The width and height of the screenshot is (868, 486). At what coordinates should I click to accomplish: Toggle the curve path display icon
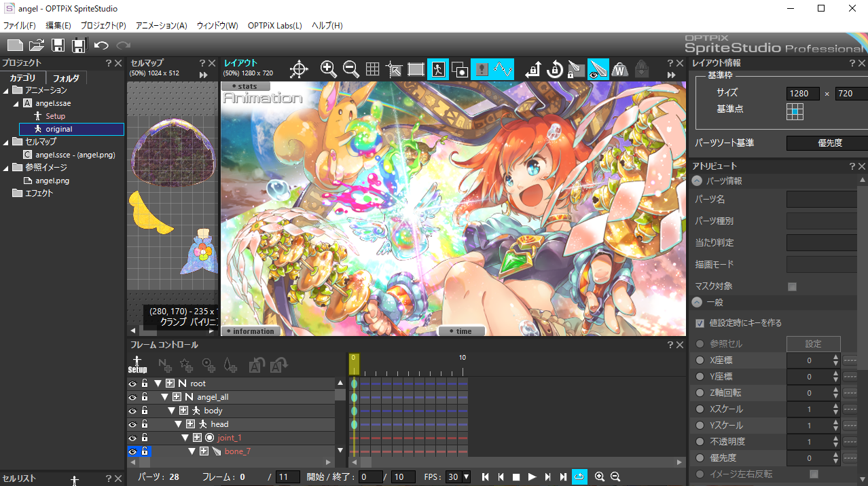coord(503,69)
